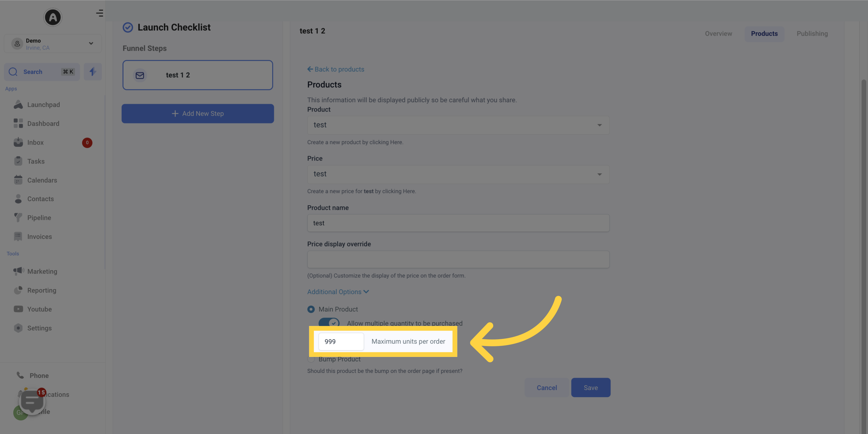Click the Inbox icon in sidebar

tap(17, 142)
